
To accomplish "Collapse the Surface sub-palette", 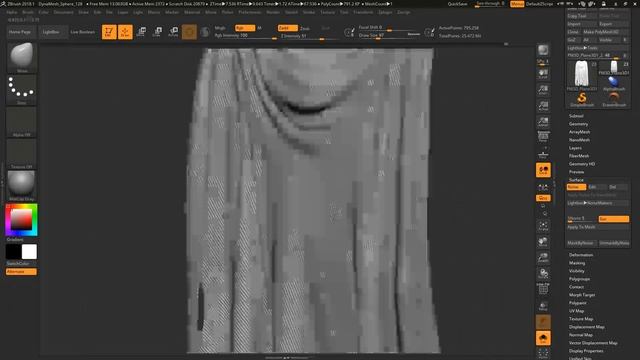I will point(576,180).
